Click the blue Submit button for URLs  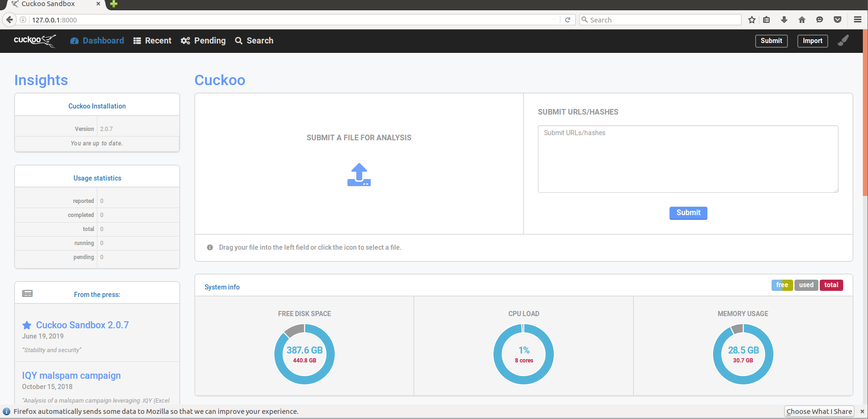pos(688,213)
